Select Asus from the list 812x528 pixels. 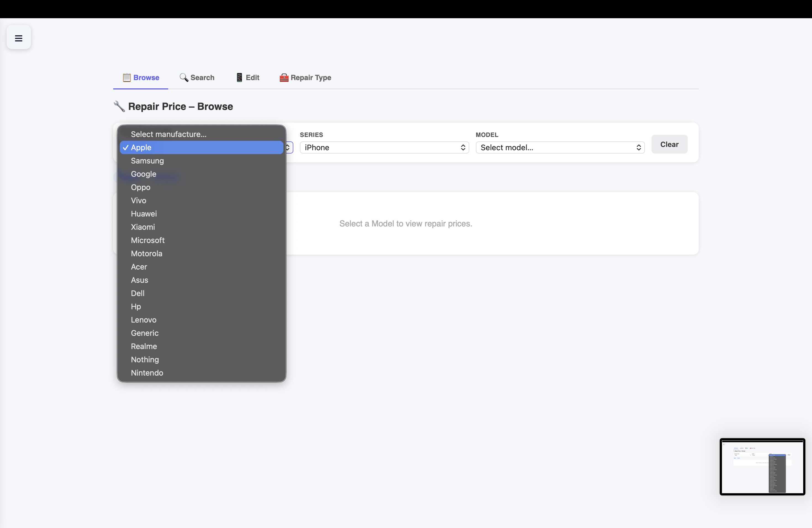[202, 280]
